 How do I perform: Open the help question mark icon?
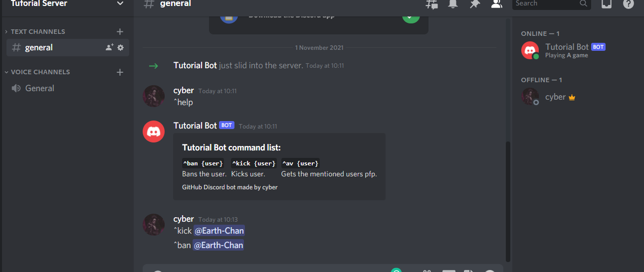629,4
